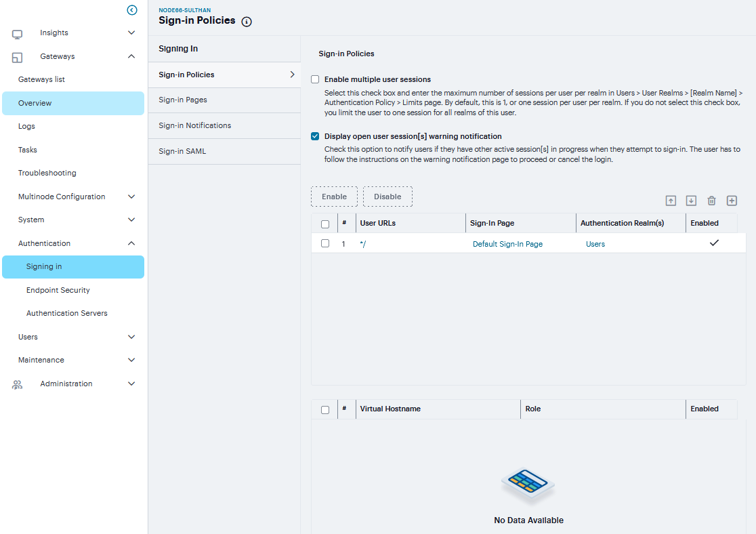Click the Disable button
The height and width of the screenshot is (534, 756).
tap(387, 196)
